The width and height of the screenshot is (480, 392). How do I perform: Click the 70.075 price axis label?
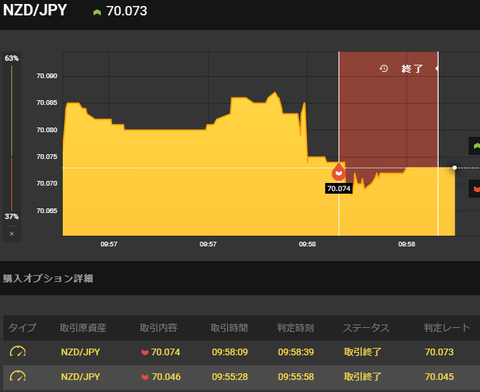tap(47, 157)
